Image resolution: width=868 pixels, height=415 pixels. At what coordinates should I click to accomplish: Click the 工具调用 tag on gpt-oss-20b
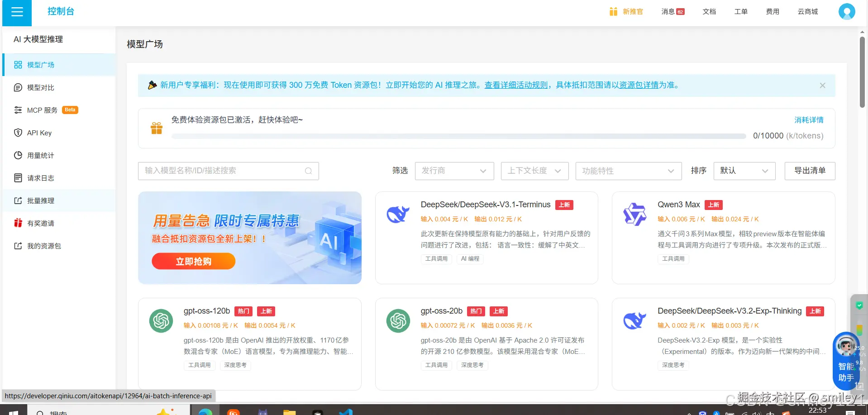tap(436, 365)
